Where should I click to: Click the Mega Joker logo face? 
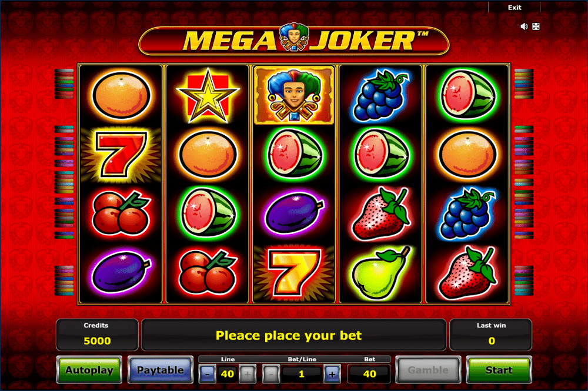click(x=294, y=38)
